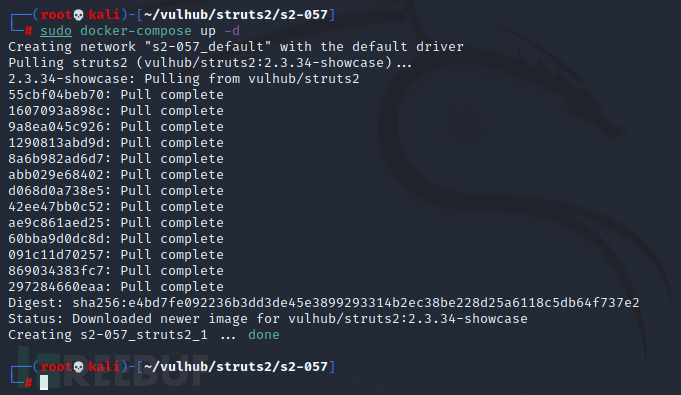The width and height of the screenshot is (681, 395).
Task: Click the -d flag in command
Action: pyautogui.click(x=232, y=31)
